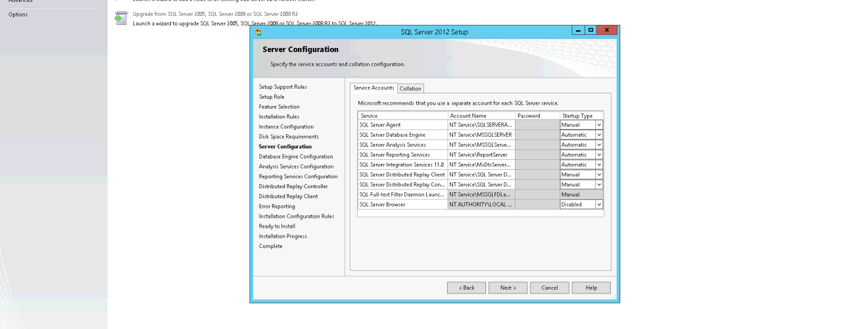
Task: Click the Password column header
Action: (x=538, y=116)
